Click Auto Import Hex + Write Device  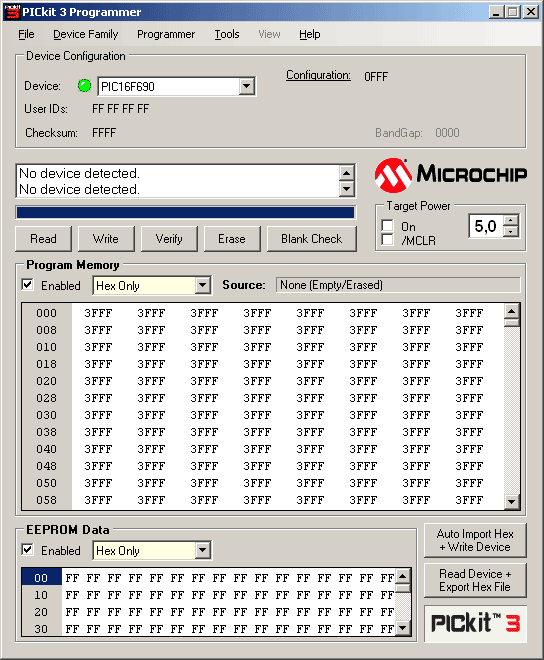[475, 540]
